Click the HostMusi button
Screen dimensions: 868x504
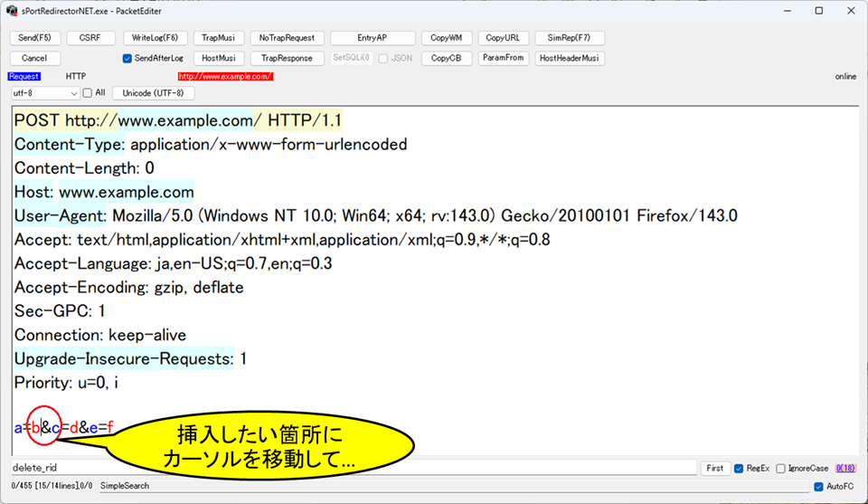point(219,58)
